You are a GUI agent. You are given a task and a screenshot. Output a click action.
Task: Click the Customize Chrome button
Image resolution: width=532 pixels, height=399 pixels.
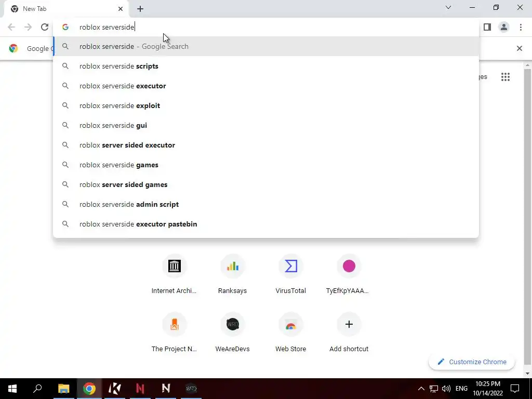(x=472, y=362)
